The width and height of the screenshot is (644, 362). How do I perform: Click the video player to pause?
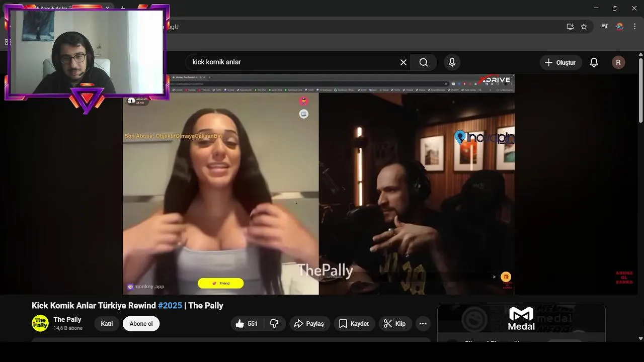pyautogui.click(x=318, y=185)
